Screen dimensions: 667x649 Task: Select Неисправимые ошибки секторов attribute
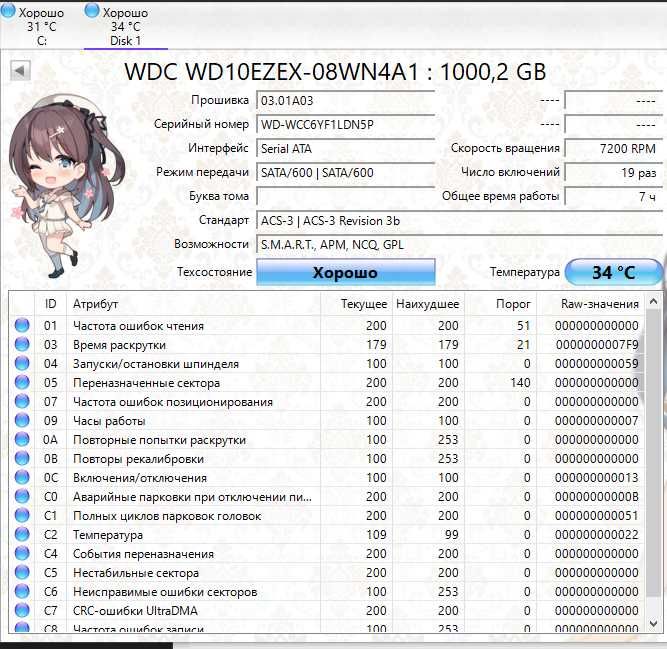[165, 592]
